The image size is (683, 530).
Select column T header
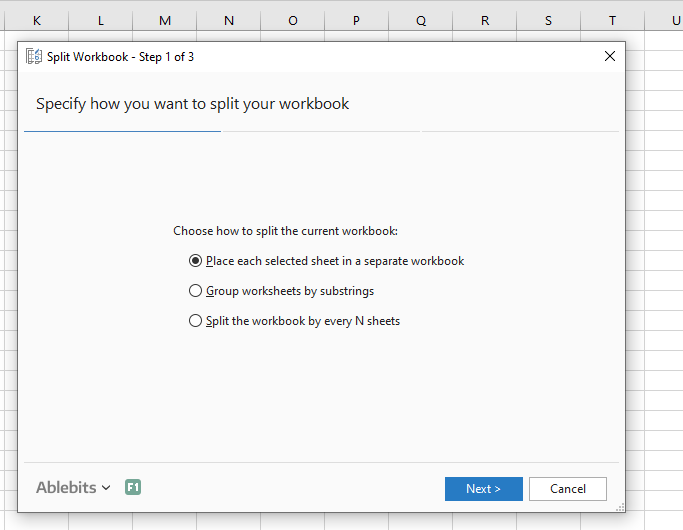(612, 20)
